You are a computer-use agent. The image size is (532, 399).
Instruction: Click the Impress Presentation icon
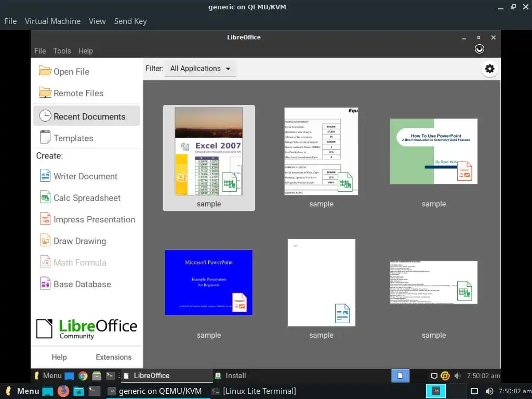click(x=45, y=219)
